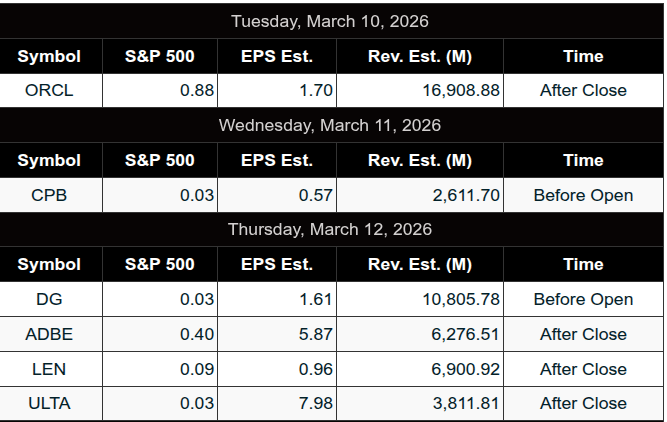Select ADBE's EPS estimate 5.87
The height and width of the screenshot is (422, 667).
(x=316, y=334)
